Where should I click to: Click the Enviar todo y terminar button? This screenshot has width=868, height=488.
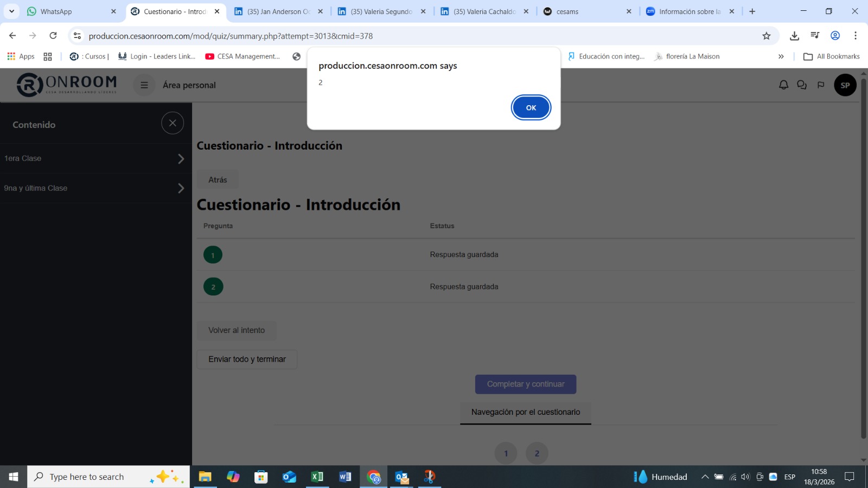click(x=247, y=359)
